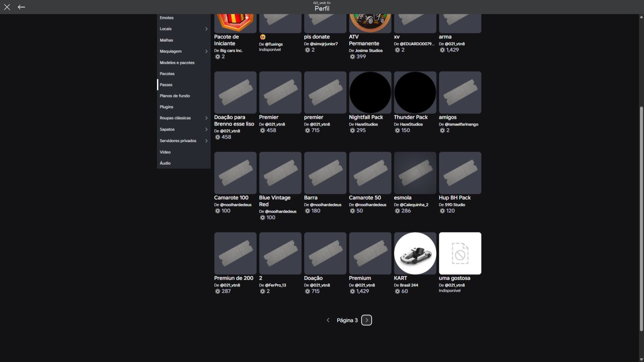Image resolution: width=644 pixels, height=362 pixels.
Task: Open creator link @FerPro_13
Action: pos(275,285)
